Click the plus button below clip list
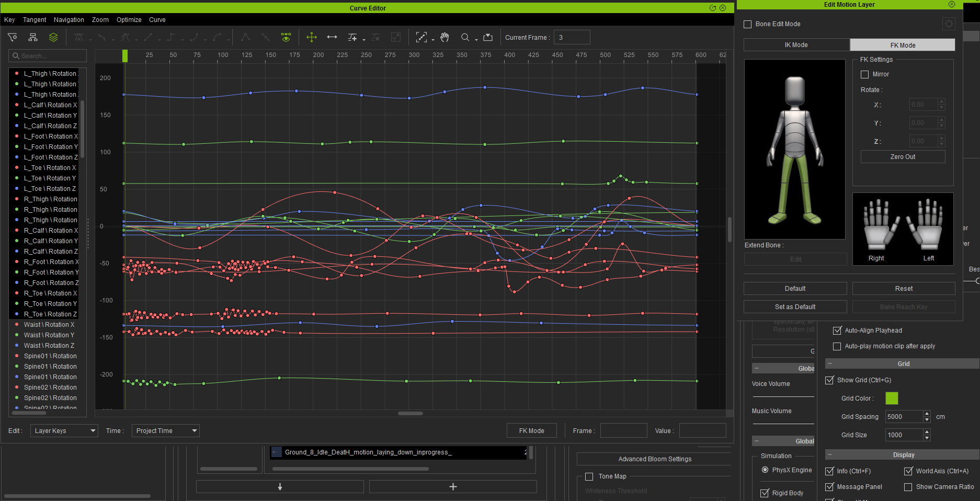The width and height of the screenshot is (980, 501). pyautogui.click(x=453, y=487)
